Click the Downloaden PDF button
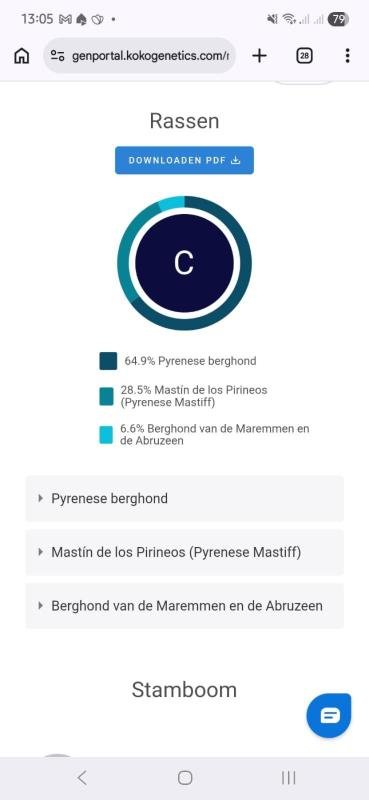The width and height of the screenshot is (369, 800). [x=184, y=160]
